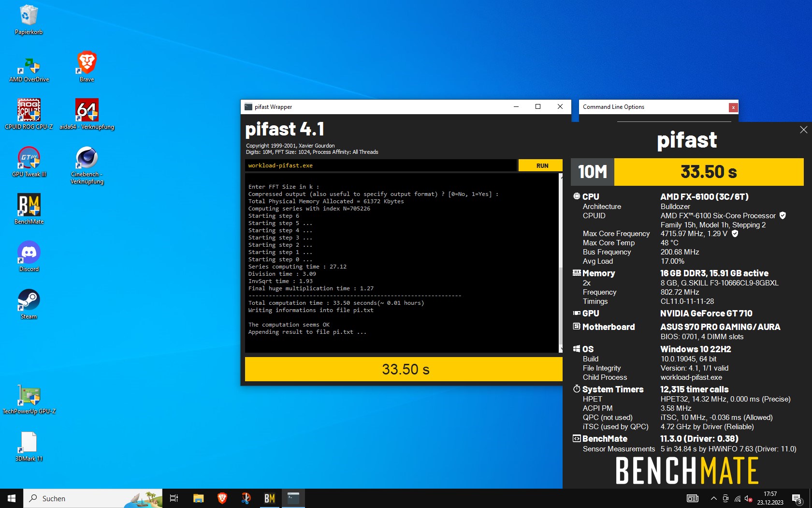Click the workload-pifast.exe command field

tap(380, 165)
